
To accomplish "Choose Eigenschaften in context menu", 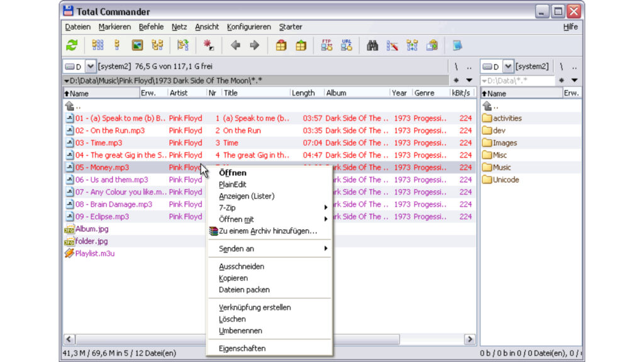I will 269,348.
